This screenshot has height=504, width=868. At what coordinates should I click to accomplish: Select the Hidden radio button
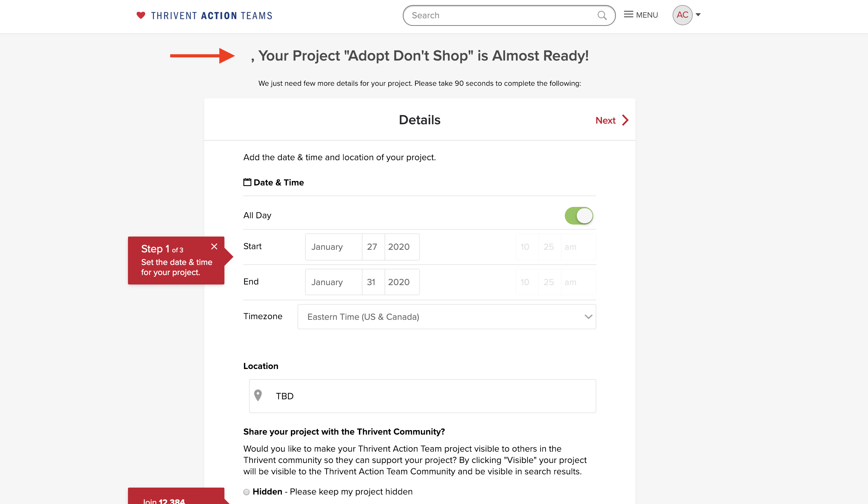246,492
